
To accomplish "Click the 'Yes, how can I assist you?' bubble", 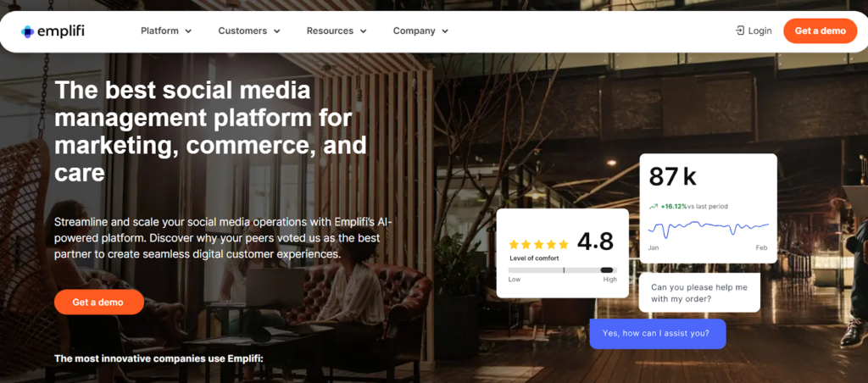I will pos(657,334).
